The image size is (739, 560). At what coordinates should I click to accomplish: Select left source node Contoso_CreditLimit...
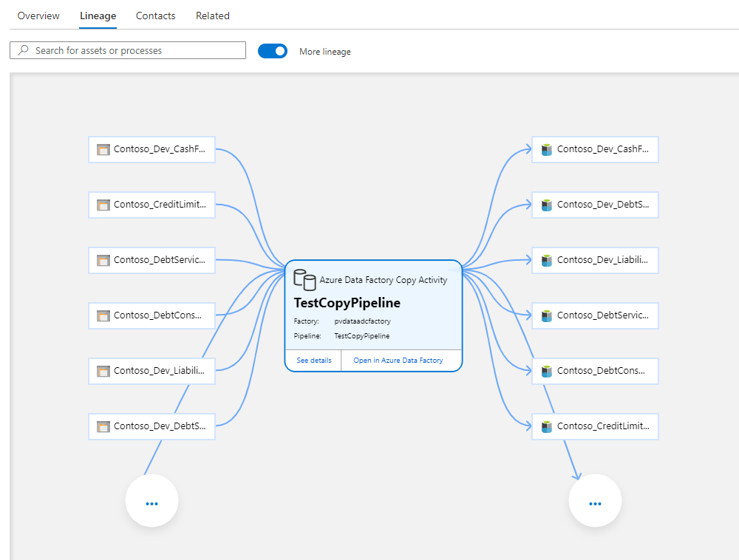click(x=151, y=205)
